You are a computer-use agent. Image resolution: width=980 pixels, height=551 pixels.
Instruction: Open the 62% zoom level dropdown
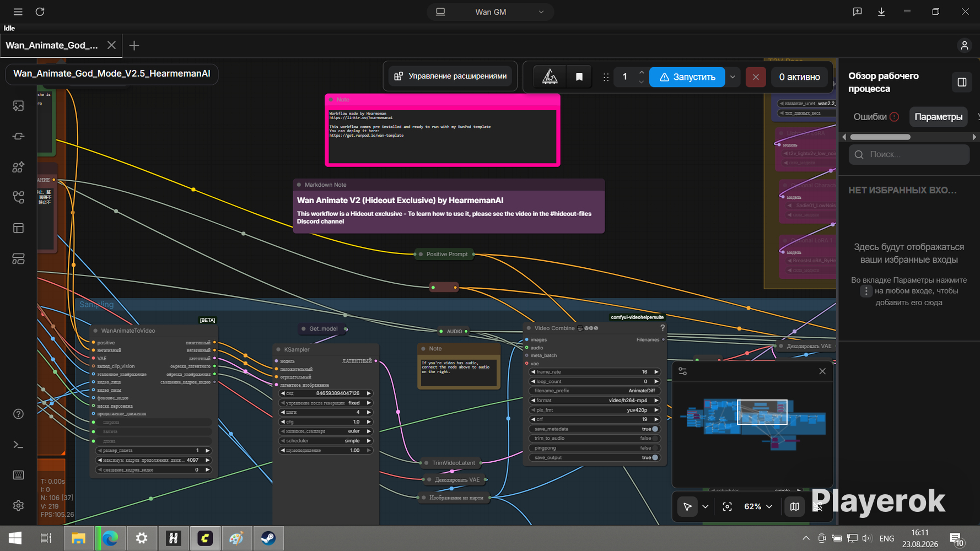tap(758, 506)
